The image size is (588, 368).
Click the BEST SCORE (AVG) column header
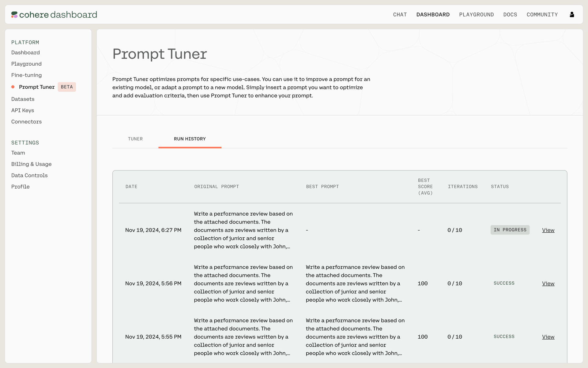(x=425, y=187)
